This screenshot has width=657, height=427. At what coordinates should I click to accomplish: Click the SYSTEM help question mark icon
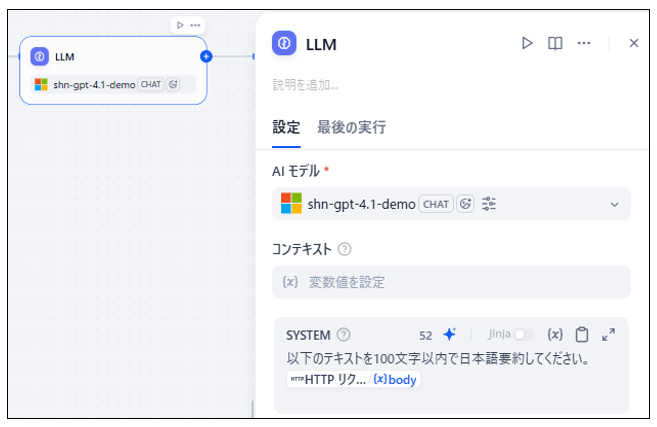pos(344,335)
